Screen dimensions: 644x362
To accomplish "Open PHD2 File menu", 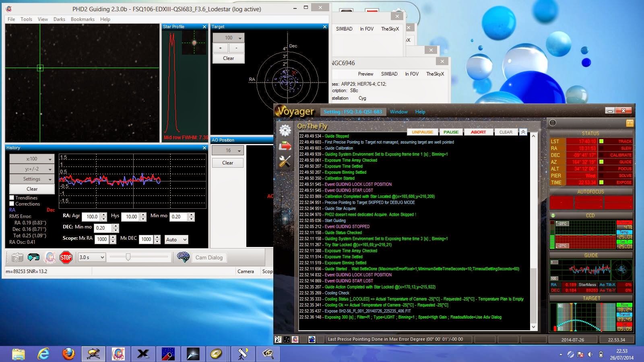I will click(11, 19).
